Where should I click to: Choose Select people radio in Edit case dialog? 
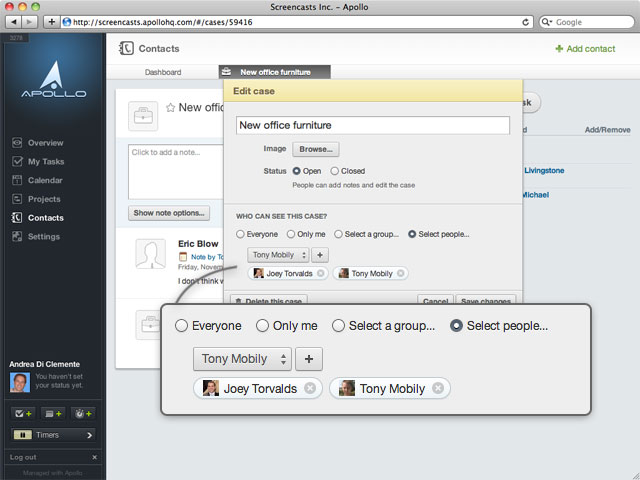point(412,234)
